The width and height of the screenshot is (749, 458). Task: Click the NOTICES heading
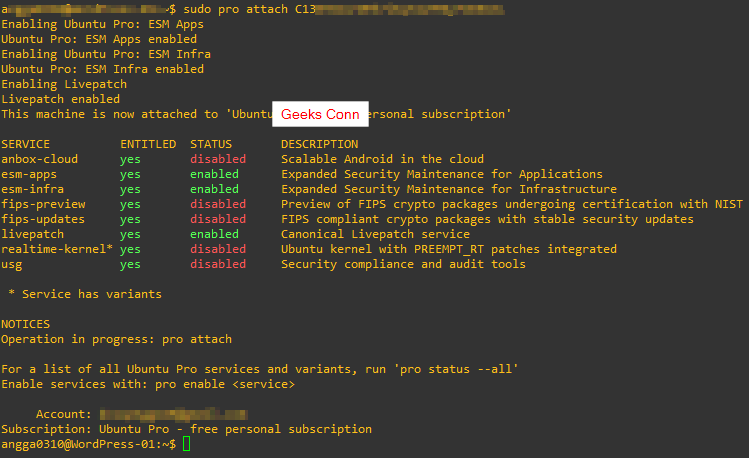pos(25,324)
